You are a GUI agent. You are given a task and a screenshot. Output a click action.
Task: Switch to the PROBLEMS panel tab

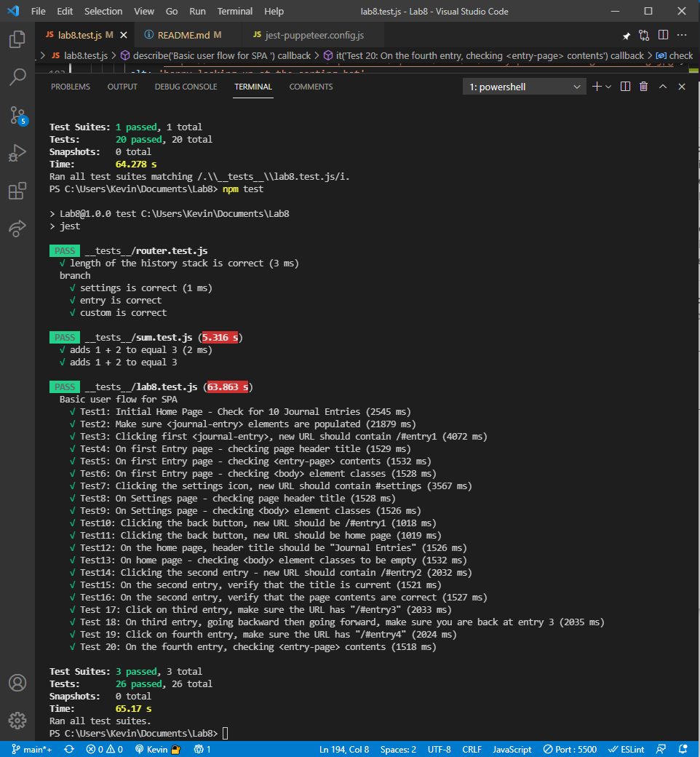(71, 87)
